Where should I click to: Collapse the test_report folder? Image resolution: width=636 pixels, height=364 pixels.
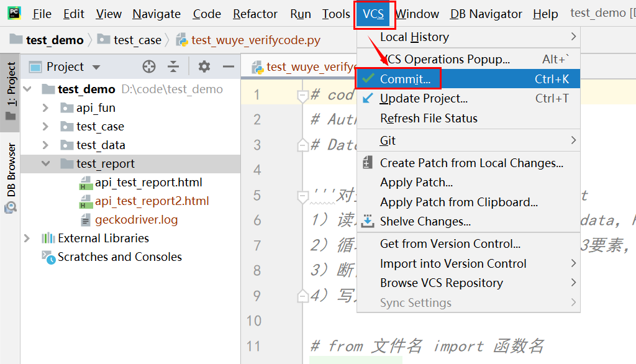(45, 164)
